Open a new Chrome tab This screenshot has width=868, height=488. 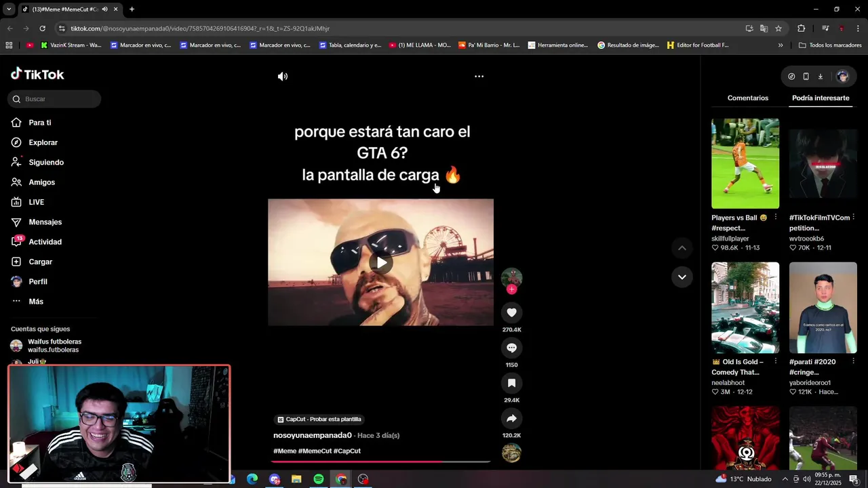point(132,9)
